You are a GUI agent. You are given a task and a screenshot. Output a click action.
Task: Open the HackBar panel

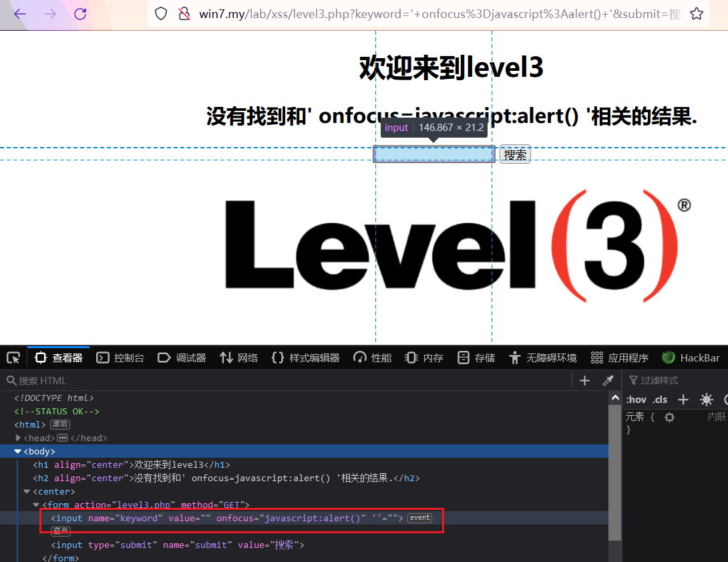(x=691, y=358)
